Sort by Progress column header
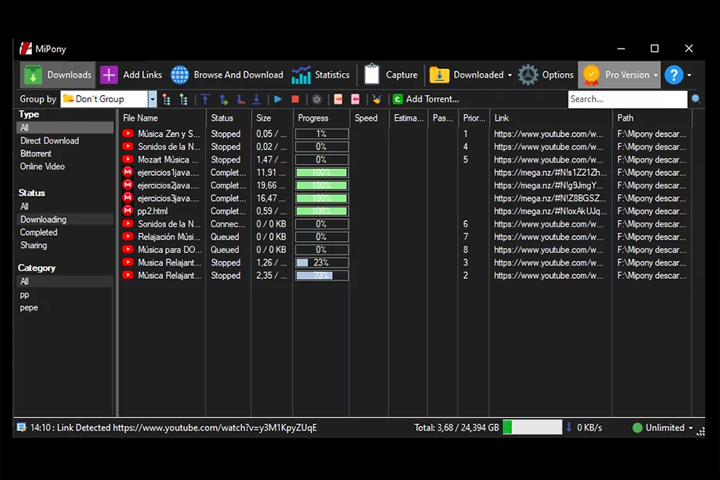 point(321,118)
